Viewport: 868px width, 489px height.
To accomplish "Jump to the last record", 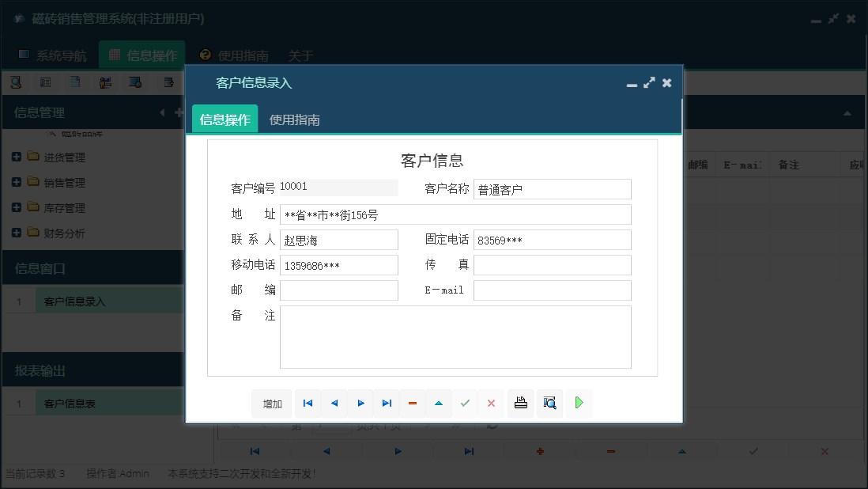I will (387, 404).
